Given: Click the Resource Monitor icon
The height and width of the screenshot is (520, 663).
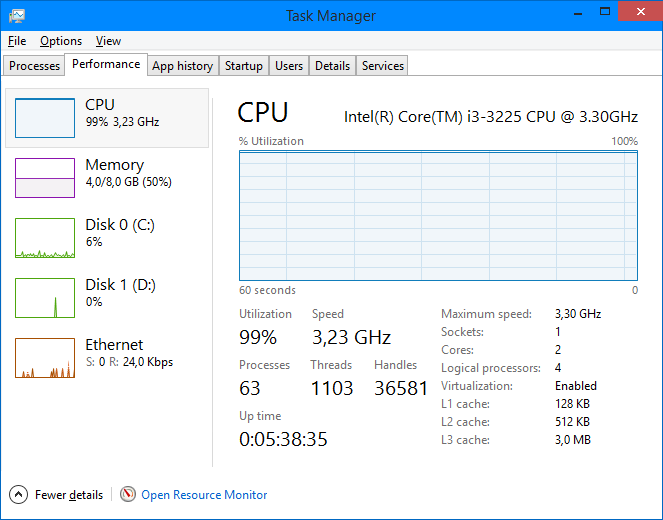Looking at the screenshot, I should 128,494.
